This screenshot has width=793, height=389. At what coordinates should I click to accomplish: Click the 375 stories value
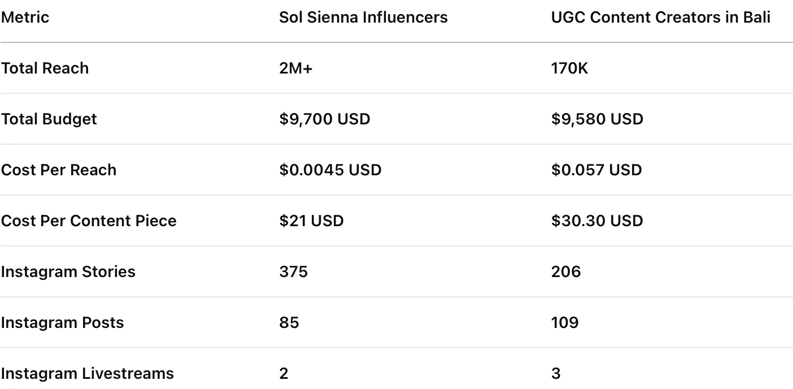click(x=293, y=272)
